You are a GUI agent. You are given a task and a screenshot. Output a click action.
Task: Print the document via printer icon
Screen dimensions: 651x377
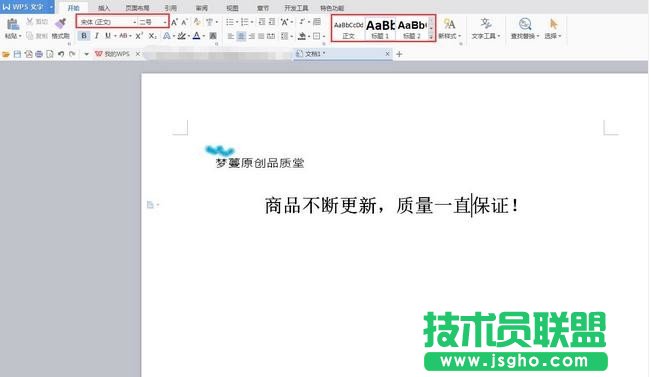(x=39, y=54)
